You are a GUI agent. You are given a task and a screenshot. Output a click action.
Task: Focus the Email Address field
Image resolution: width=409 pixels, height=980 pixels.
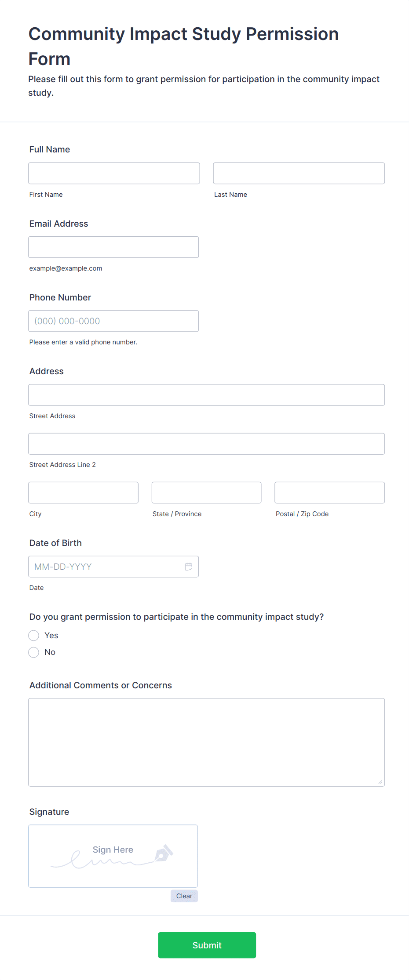click(113, 247)
